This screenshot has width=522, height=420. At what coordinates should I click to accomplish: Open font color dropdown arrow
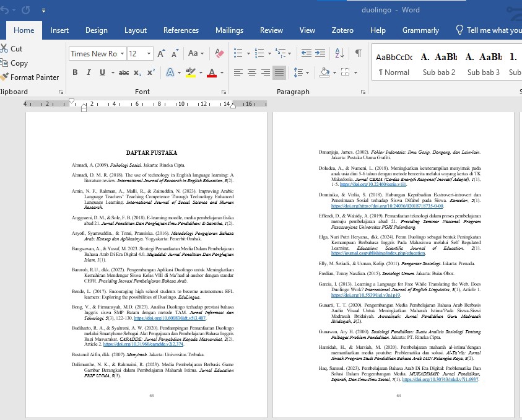tap(222, 72)
